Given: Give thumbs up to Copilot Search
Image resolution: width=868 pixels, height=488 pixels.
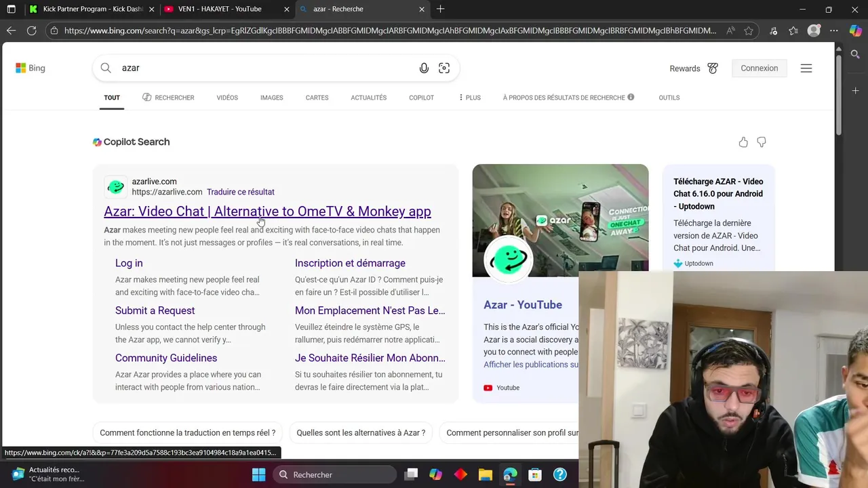Looking at the screenshot, I should click(743, 142).
